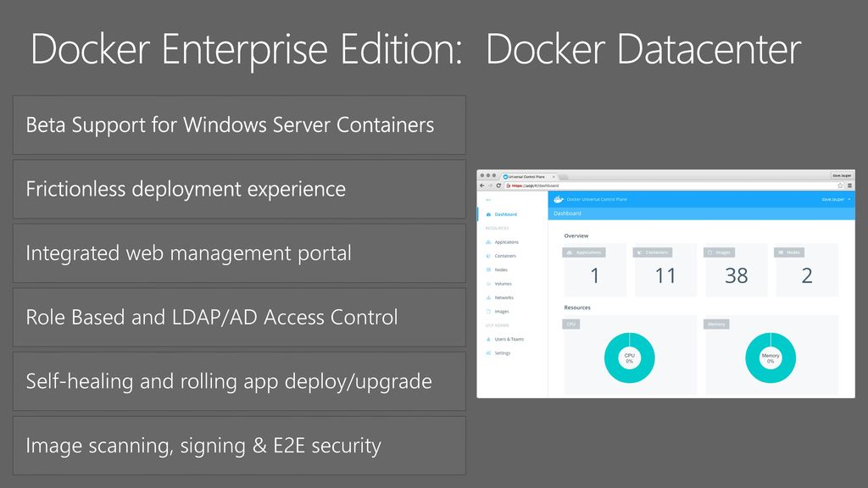Click the CPU resource label tag
Screen dimensions: 868x488
571,324
